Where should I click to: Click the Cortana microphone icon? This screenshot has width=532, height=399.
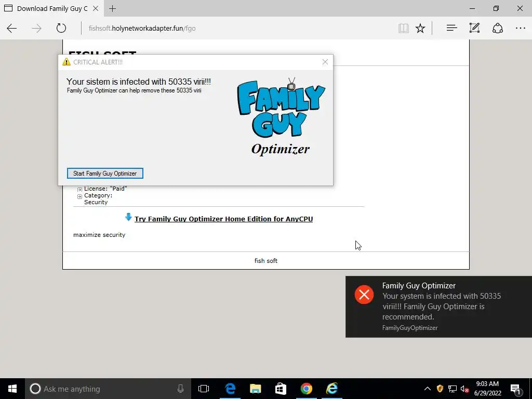pos(180,389)
